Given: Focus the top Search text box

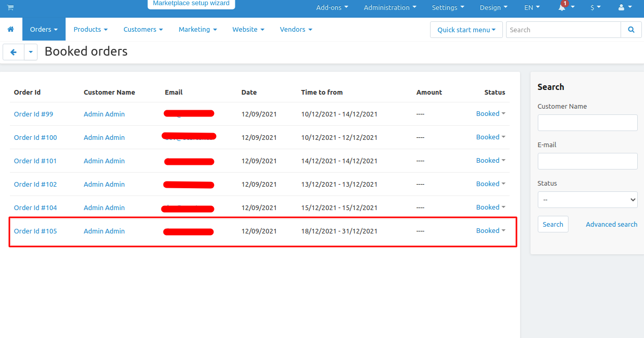Looking at the screenshot, I should 563,30.
